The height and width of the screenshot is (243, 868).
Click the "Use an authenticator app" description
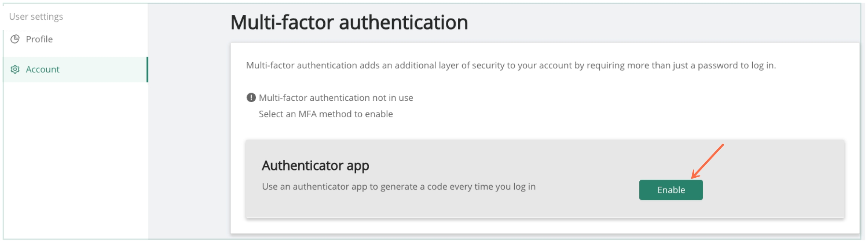tap(399, 186)
